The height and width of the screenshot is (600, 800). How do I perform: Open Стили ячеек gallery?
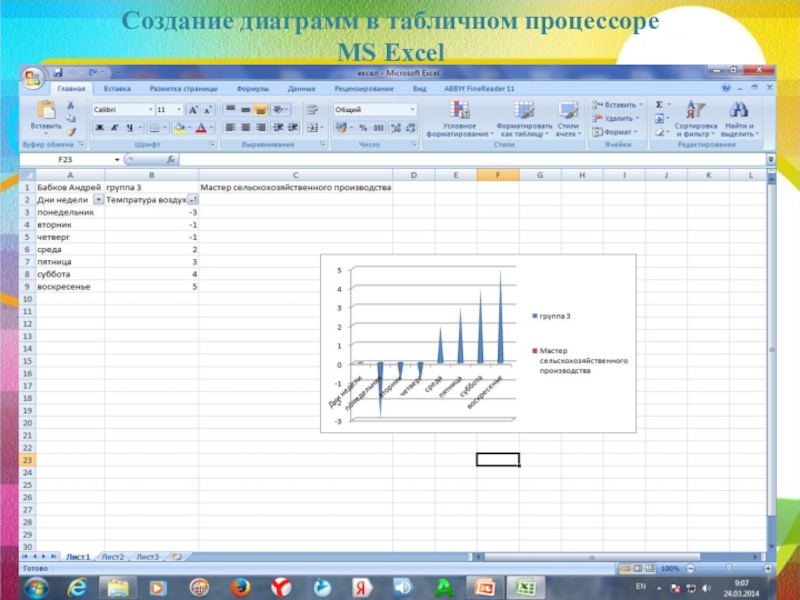coord(568,119)
